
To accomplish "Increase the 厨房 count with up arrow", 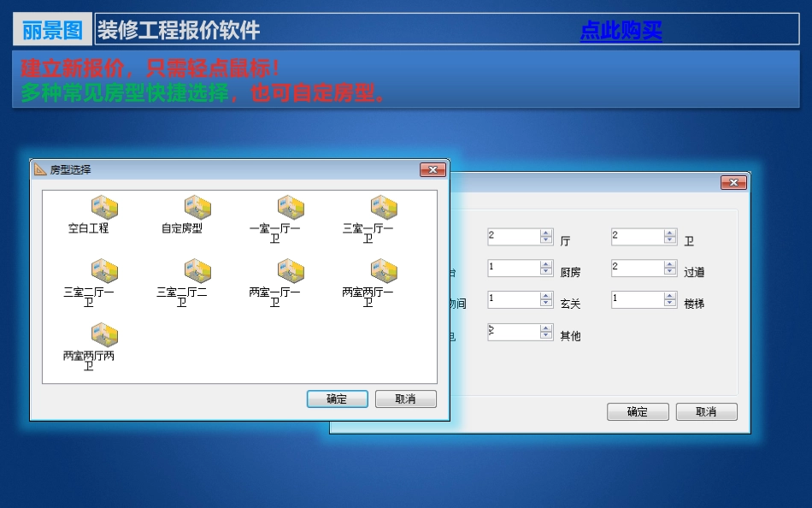I will coord(546,264).
